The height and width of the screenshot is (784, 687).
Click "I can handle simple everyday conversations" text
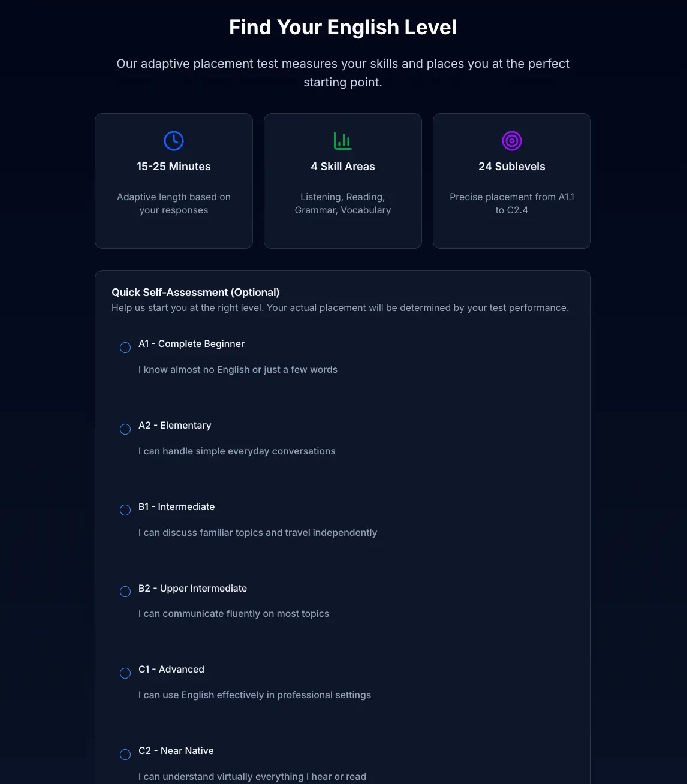coord(237,451)
